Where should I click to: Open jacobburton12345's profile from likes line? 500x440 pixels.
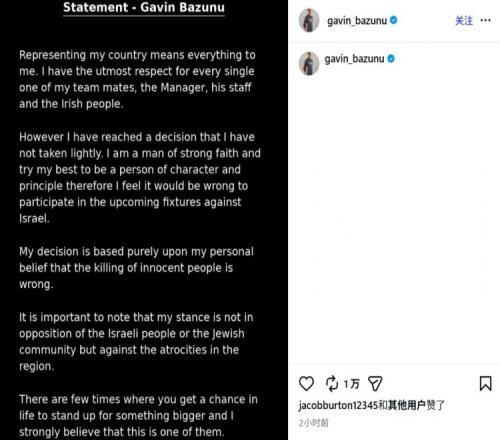tap(338, 405)
